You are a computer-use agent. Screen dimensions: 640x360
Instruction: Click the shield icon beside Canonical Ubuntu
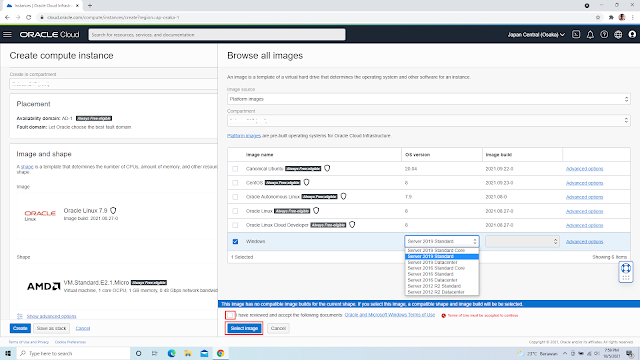327,168
